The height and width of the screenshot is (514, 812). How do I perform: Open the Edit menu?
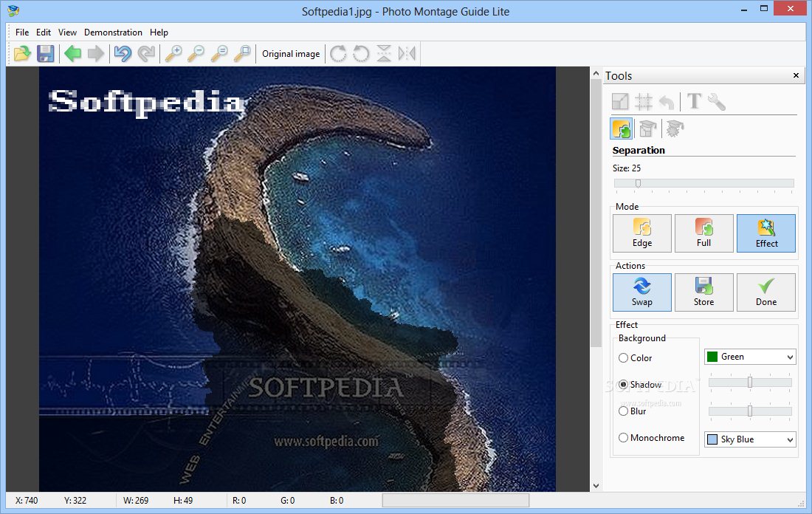click(44, 32)
